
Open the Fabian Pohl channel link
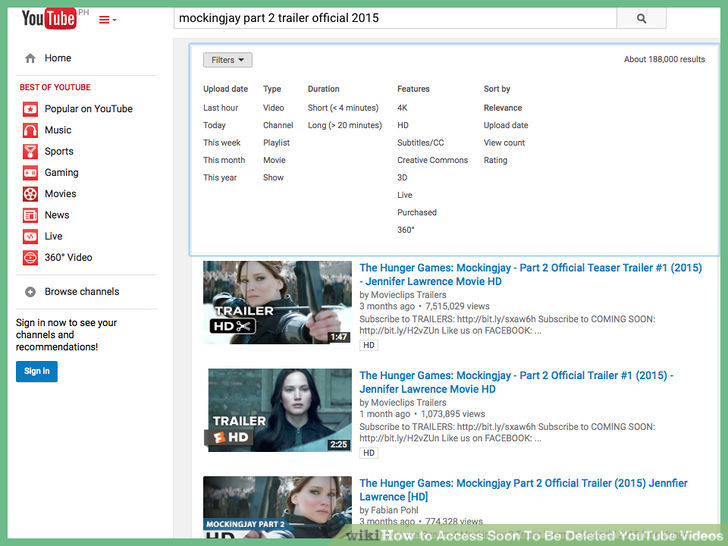point(395,510)
